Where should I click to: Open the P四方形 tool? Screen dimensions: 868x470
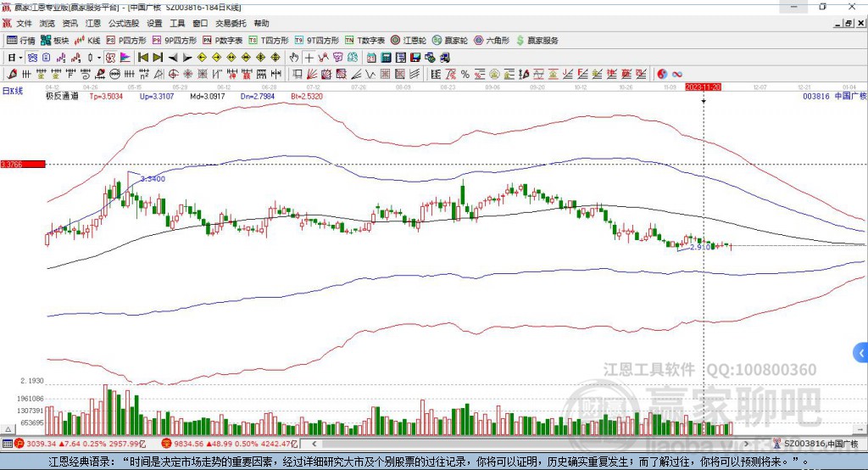(x=126, y=41)
